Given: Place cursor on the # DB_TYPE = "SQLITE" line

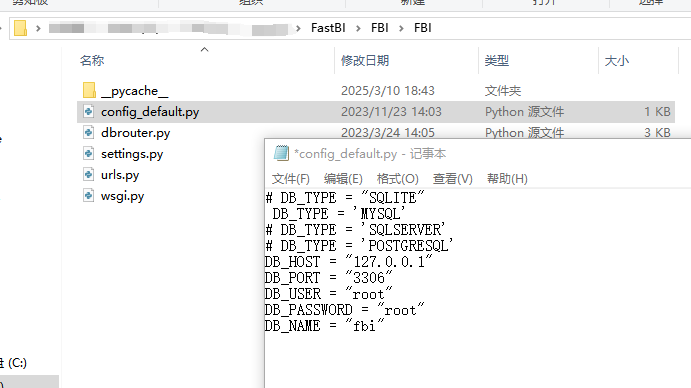Looking at the screenshot, I should (345, 198).
